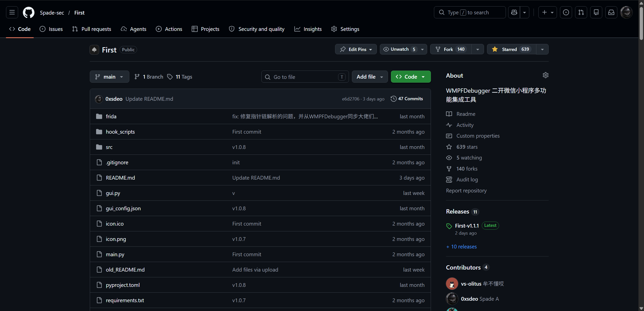Open the Audit log link
The image size is (644, 311).
point(467,179)
